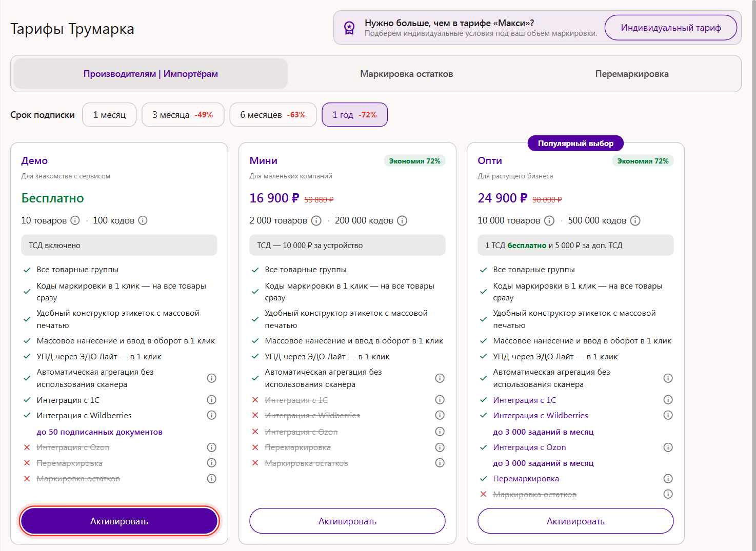Open info for Опти Интеграция с Ozon

(x=668, y=447)
